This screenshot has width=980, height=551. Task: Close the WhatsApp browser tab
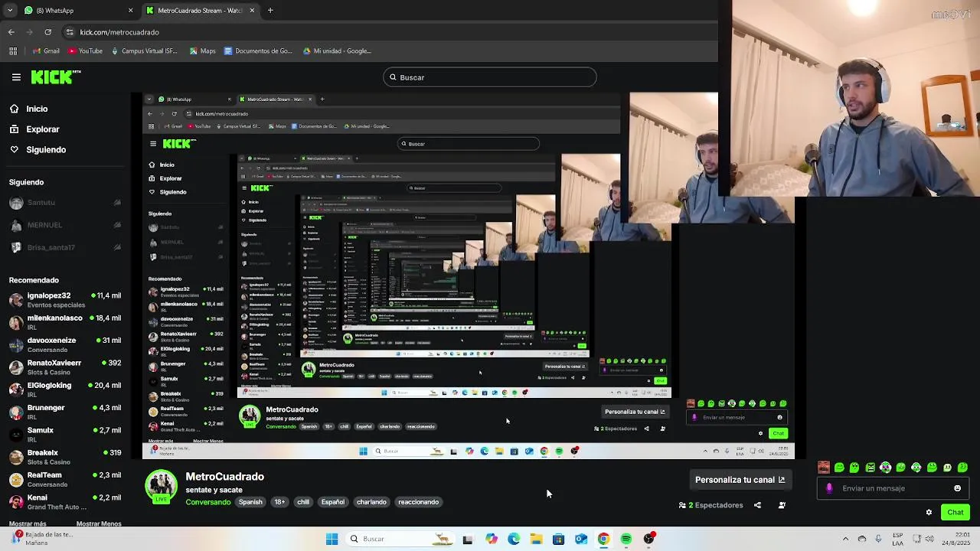click(x=130, y=11)
